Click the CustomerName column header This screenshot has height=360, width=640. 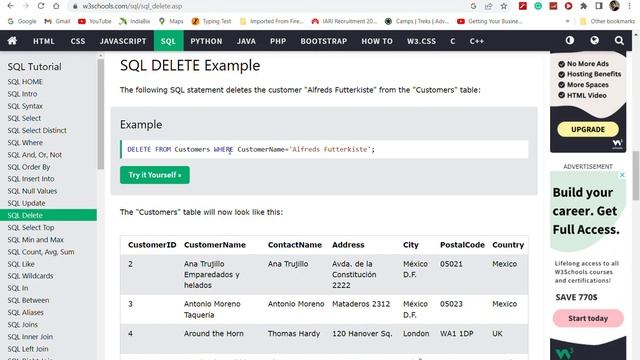[215, 245]
